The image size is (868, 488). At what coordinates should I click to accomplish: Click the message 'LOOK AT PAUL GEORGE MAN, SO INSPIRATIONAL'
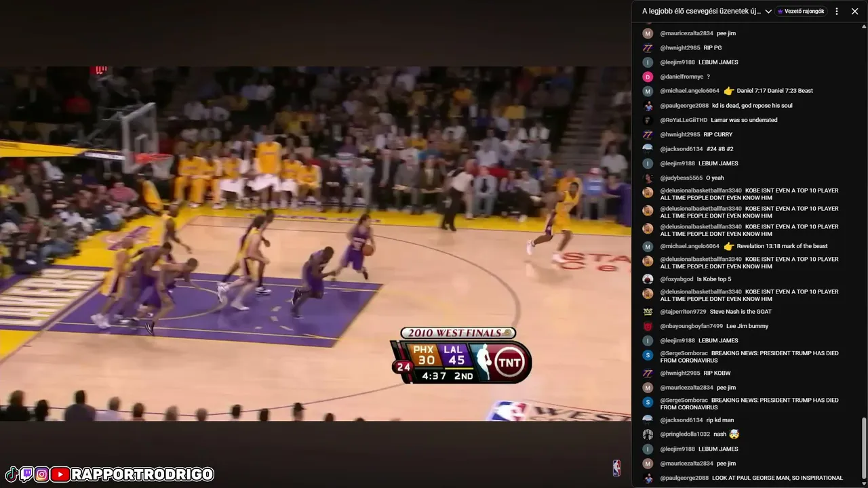777,478
